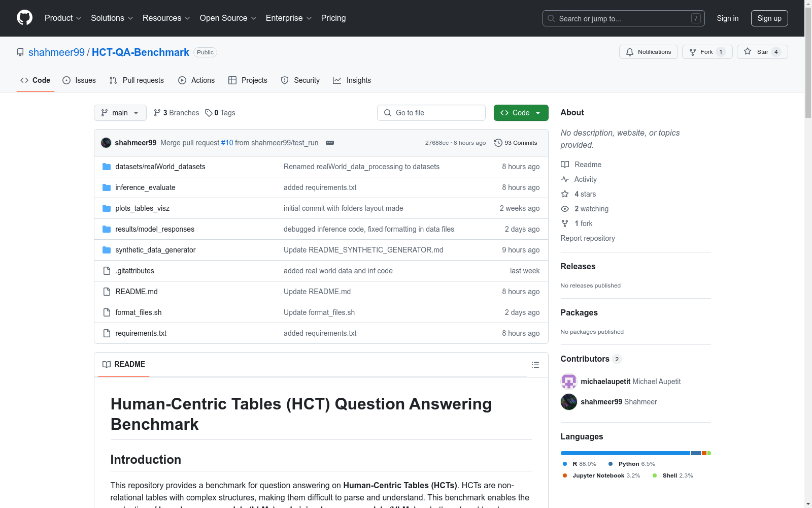812x508 pixels.
Task: Expand the Open Source menu
Action: pyautogui.click(x=228, y=18)
